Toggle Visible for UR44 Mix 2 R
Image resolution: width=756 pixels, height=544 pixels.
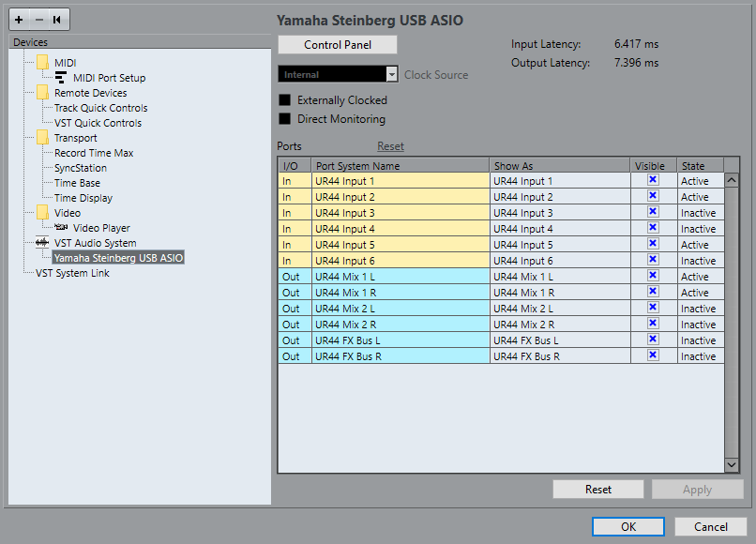pyautogui.click(x=653, y=324)
